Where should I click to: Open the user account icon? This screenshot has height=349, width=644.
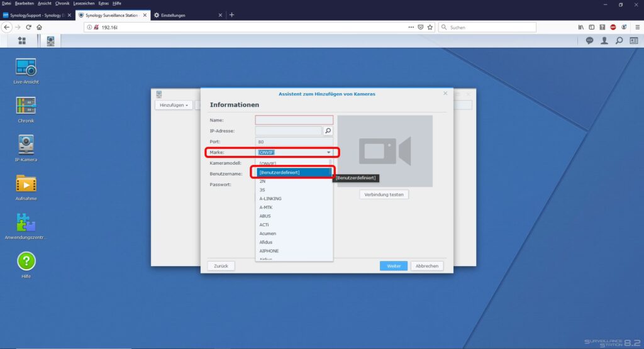(x=604, y=40)
